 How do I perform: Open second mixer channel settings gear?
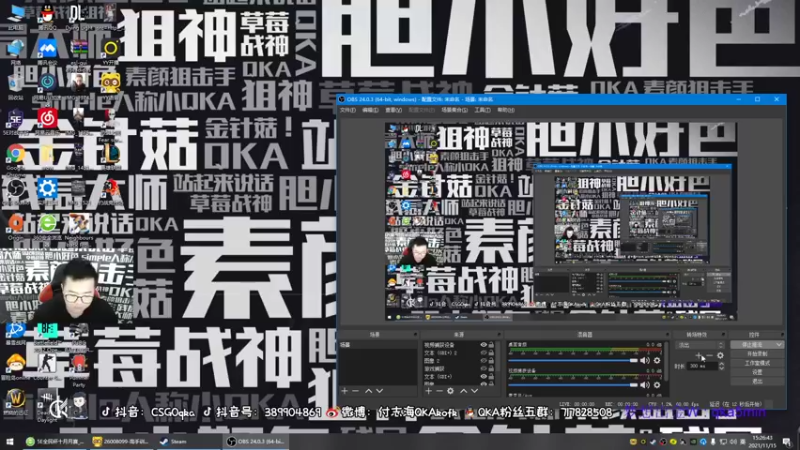click(657, 385)
